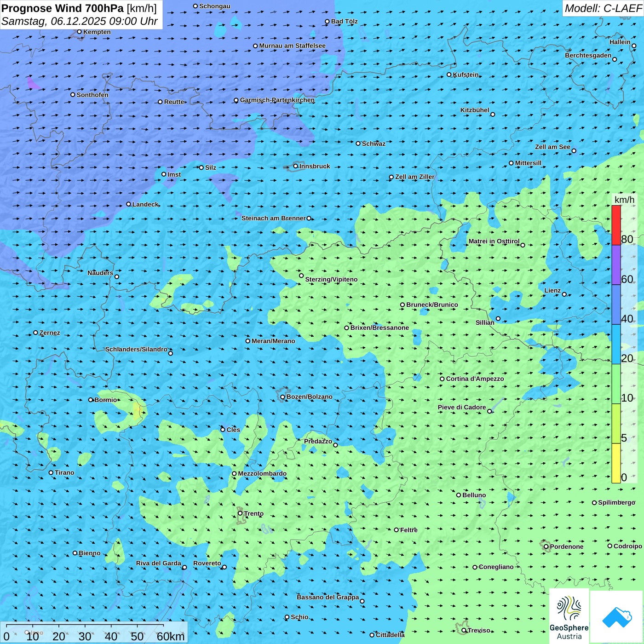Click the Trento city marker
The width and height of the screenshot is (644, 644).
tap(240, 513)
